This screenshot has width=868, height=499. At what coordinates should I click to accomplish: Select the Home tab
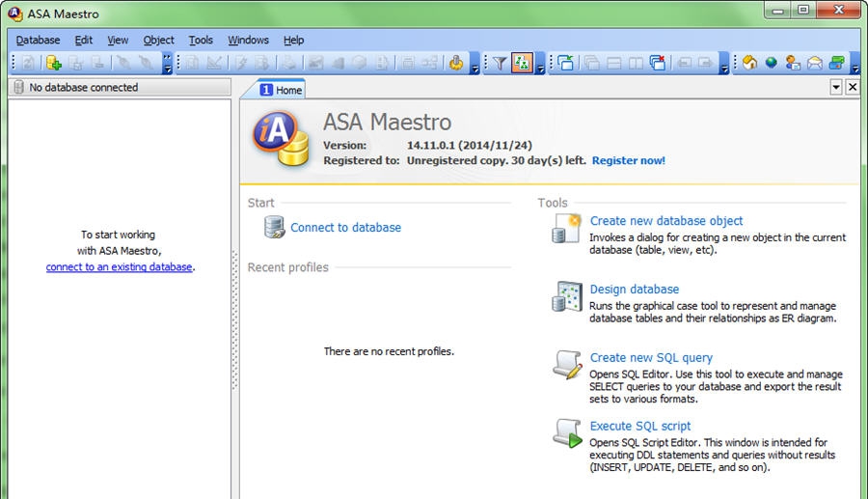coord(281,90)
